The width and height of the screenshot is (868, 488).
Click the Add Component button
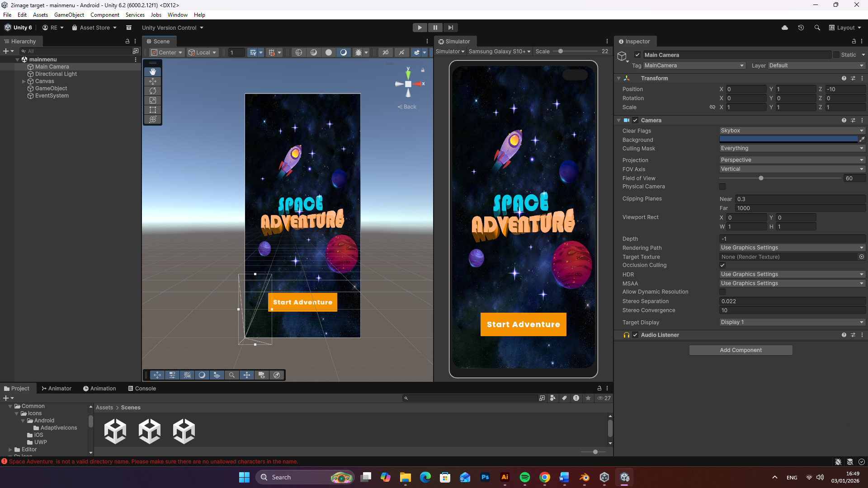pyautogui.click(x=741, y=350)
